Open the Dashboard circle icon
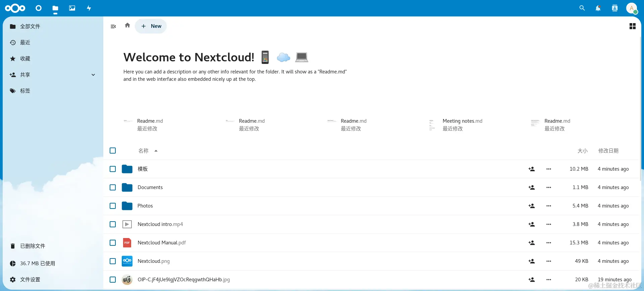Screen dimensions: 644x291 tap(39, 8)
